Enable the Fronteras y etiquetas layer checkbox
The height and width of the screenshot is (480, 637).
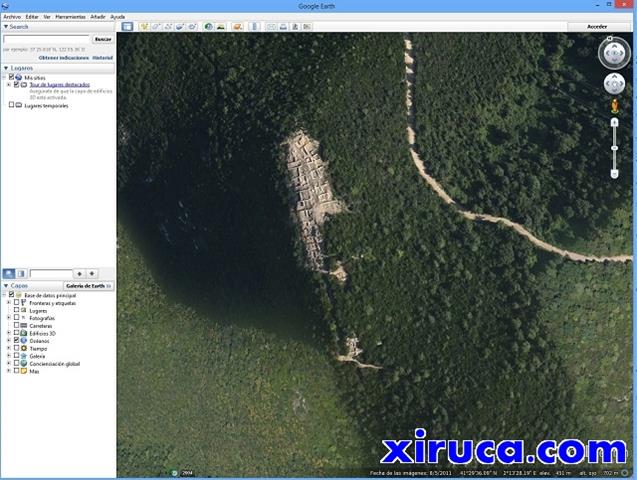(16, 303)
